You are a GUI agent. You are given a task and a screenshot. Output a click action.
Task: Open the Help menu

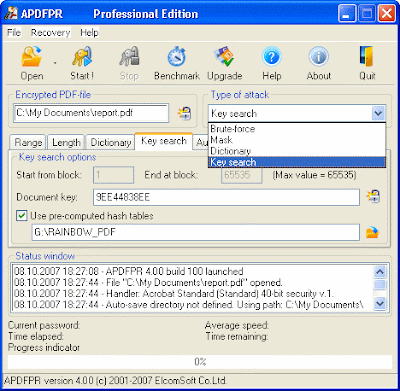click(x=89, y=33)
